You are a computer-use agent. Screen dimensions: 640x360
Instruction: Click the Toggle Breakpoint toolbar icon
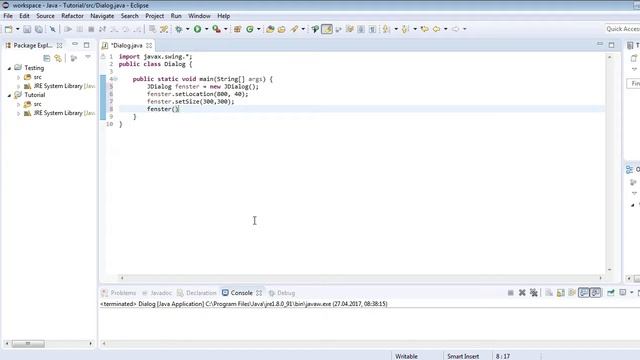click(x=315, y=29)
